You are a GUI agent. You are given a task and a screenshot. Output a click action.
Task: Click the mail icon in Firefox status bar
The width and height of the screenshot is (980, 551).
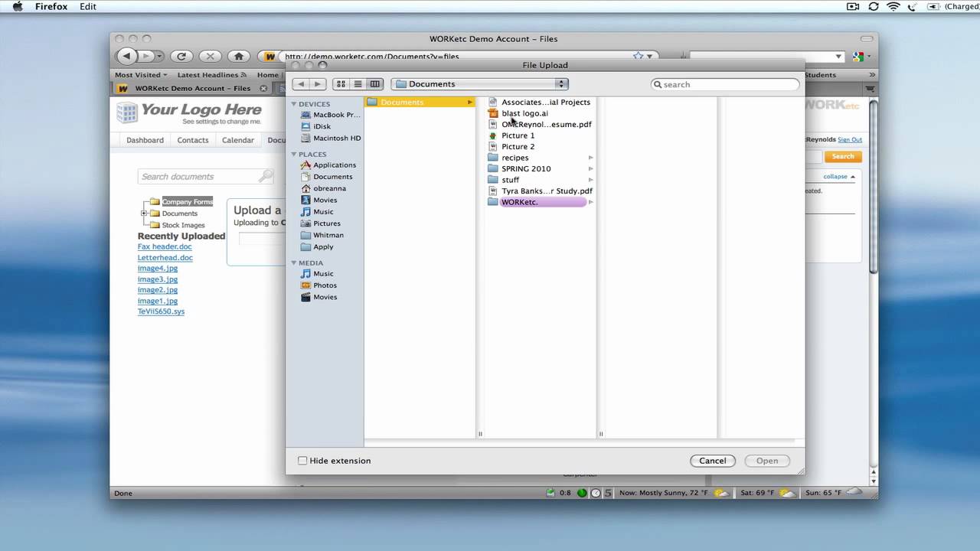click(550, 493)
